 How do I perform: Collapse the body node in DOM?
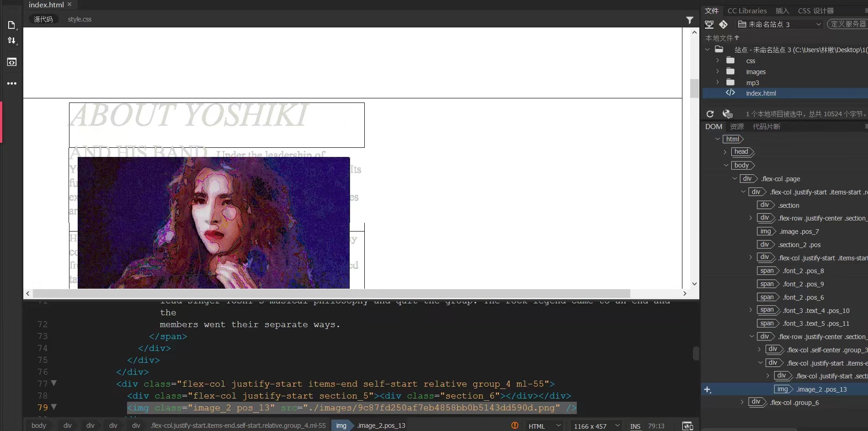(726, 165)
